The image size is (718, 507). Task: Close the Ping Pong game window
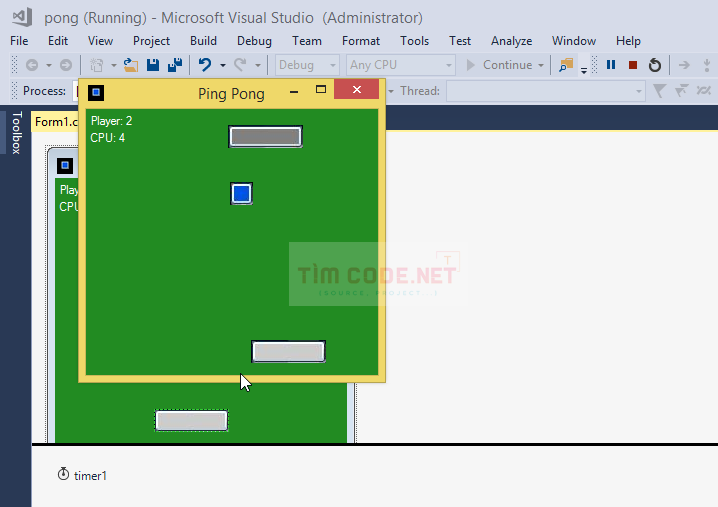pos(357,89)
